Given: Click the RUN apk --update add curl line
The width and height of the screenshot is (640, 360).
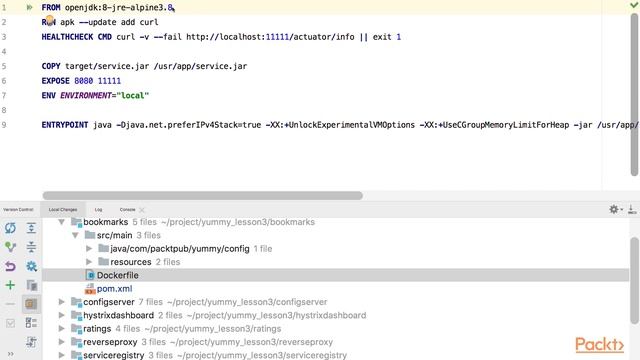Looking at the screenshot, I should (x=100, y=22).
